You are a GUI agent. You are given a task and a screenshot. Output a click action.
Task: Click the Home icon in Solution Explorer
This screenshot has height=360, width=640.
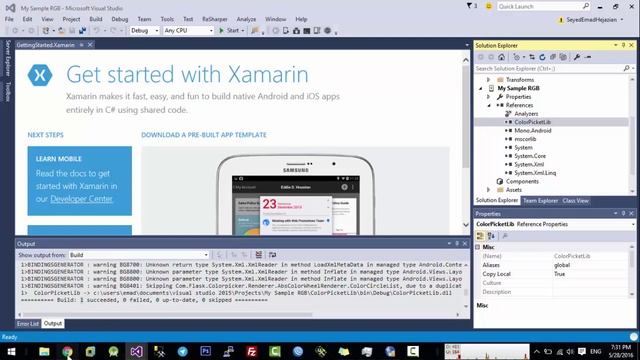pyautogui.click(x=502, y=57)
